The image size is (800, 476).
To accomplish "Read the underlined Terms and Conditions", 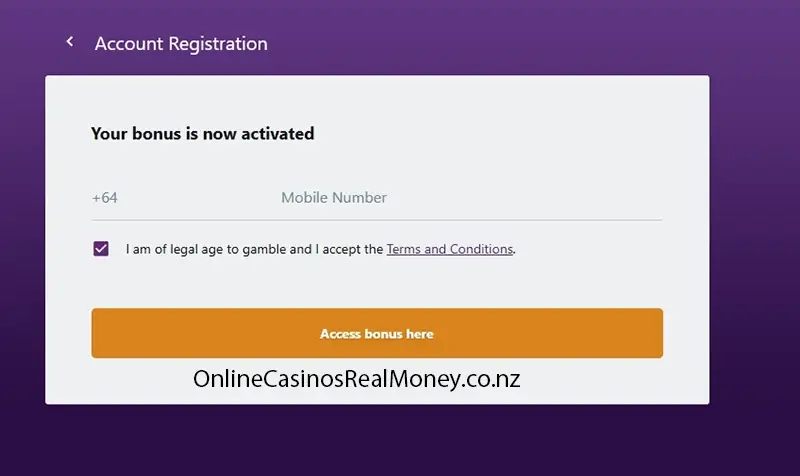I will (449, 249).
